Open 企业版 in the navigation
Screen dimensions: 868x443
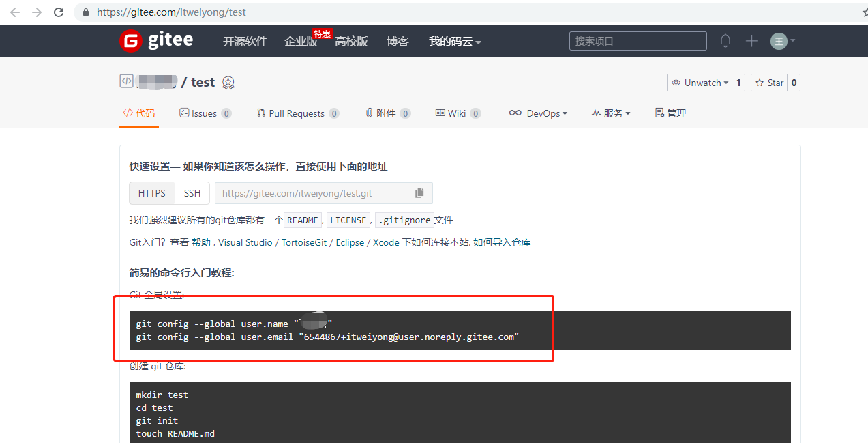(x=301, y=42)
